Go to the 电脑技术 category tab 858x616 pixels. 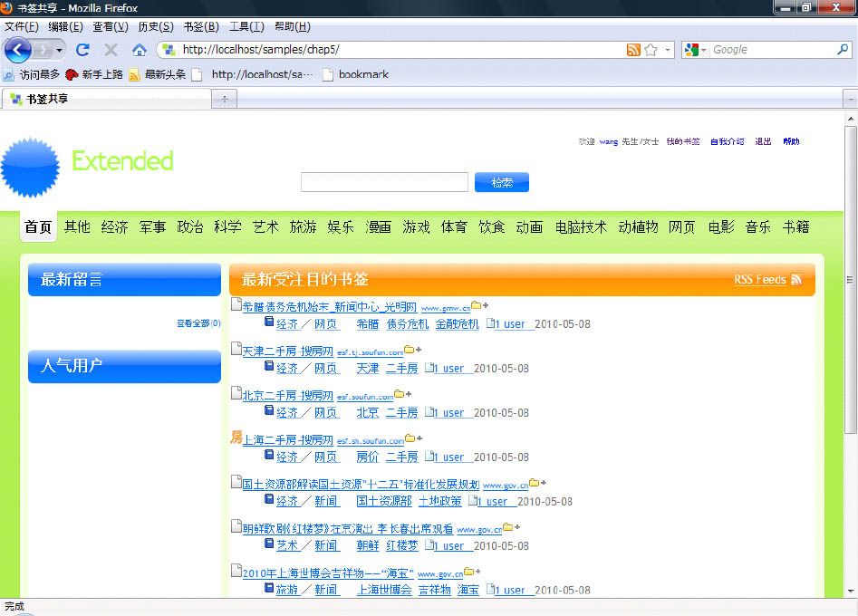point(581,226)
